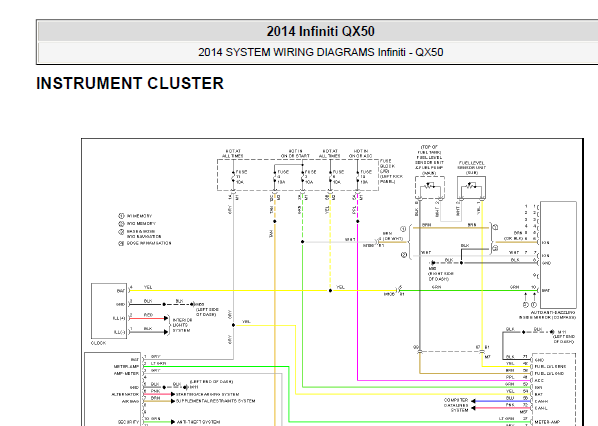
Task: Click the Starting/Charging System label
Action: 207,394
